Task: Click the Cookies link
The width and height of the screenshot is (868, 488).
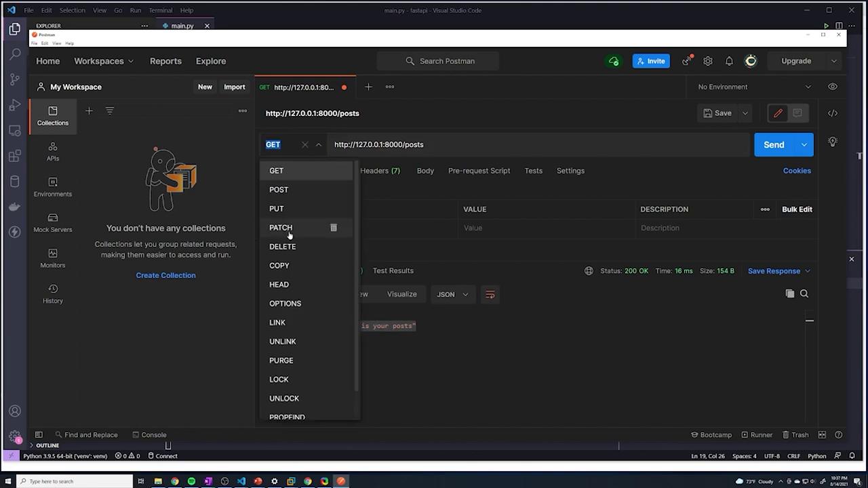Action: [x=797, y=171]
